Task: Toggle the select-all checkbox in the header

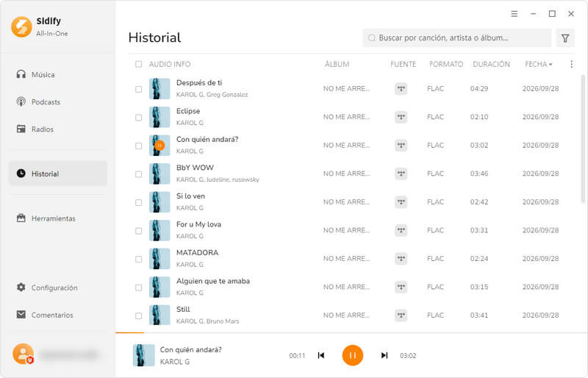Action: [138, 64]
